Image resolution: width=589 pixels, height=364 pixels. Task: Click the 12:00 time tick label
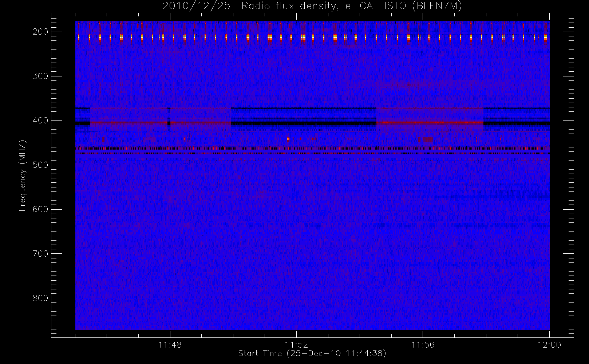pyautogui.click(x=549, y=345)
